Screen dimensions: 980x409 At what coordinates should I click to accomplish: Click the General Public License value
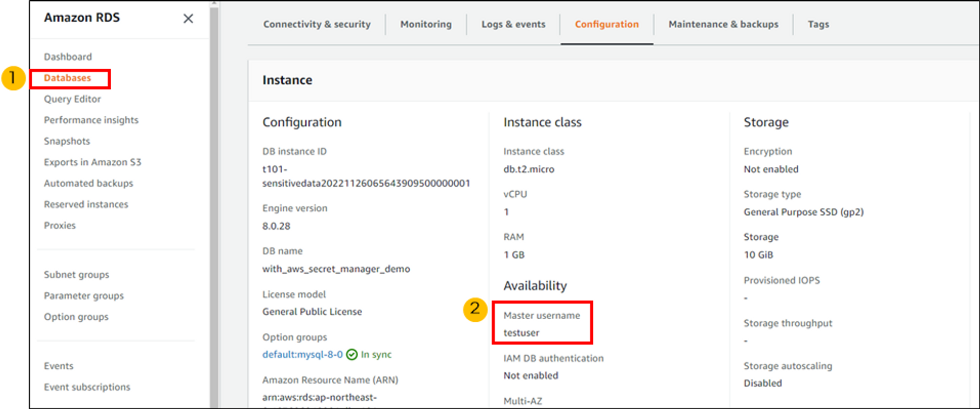(x=312, y=312)
